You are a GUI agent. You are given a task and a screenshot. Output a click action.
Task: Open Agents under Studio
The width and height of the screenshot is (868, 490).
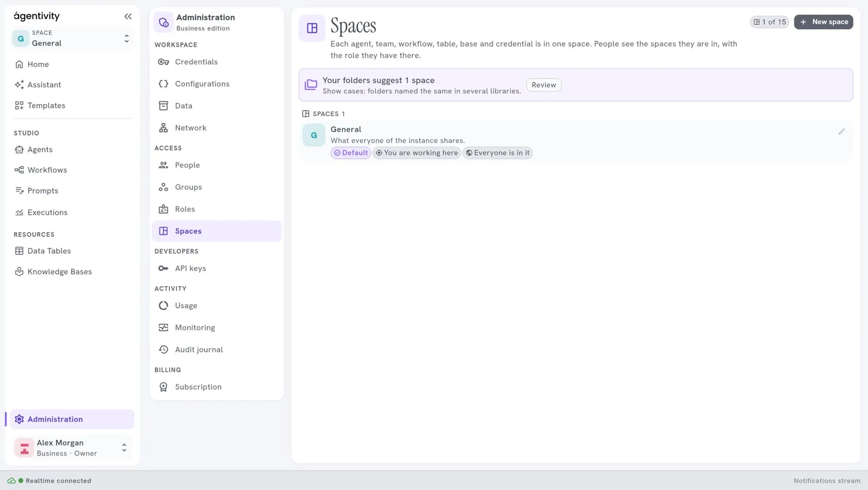(72, 150)
